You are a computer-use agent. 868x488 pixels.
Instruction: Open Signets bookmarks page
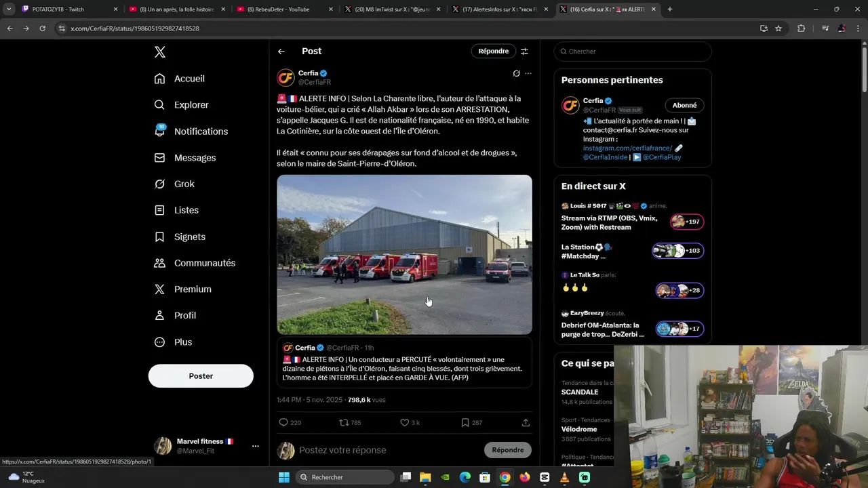click(x=180, y=237)
